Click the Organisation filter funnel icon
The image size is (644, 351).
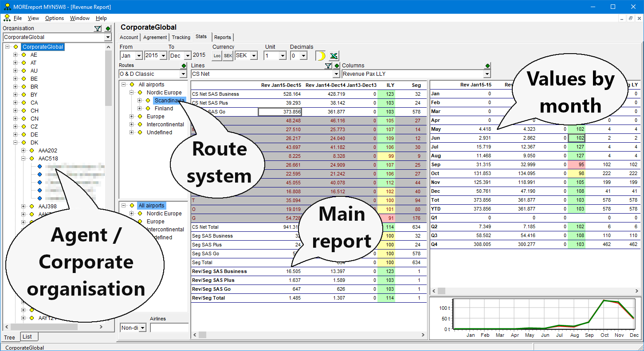click(98, 29)
